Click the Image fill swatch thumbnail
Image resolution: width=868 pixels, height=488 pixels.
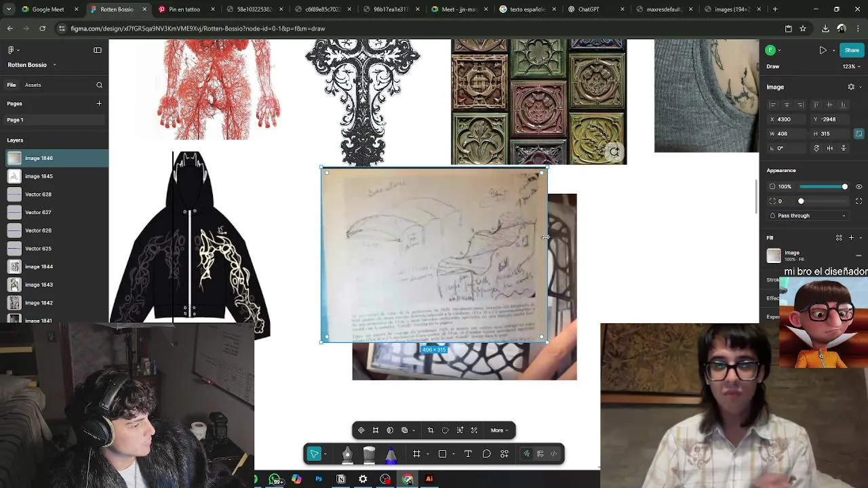(774, 256)
